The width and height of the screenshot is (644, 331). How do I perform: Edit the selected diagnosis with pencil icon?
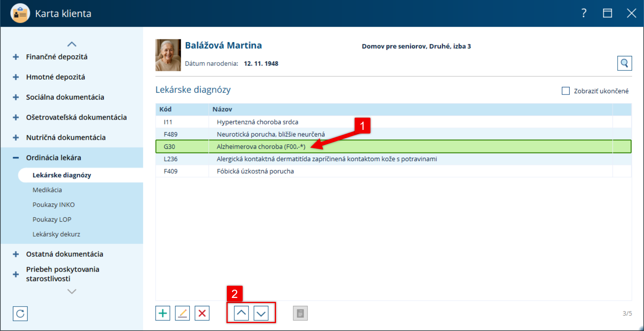tap(182, 313)
